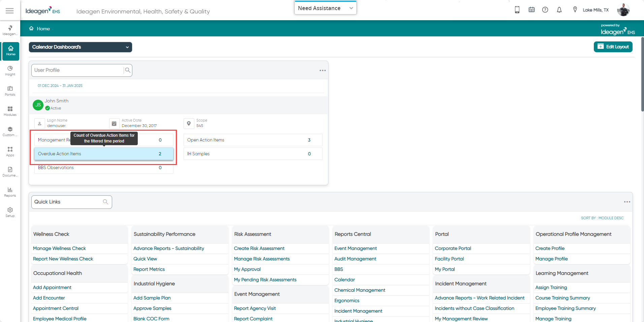Image resolution: width=644 pixels, height=322 pixels.
Task: Open User Profile widget options menu
Action: 322,70
